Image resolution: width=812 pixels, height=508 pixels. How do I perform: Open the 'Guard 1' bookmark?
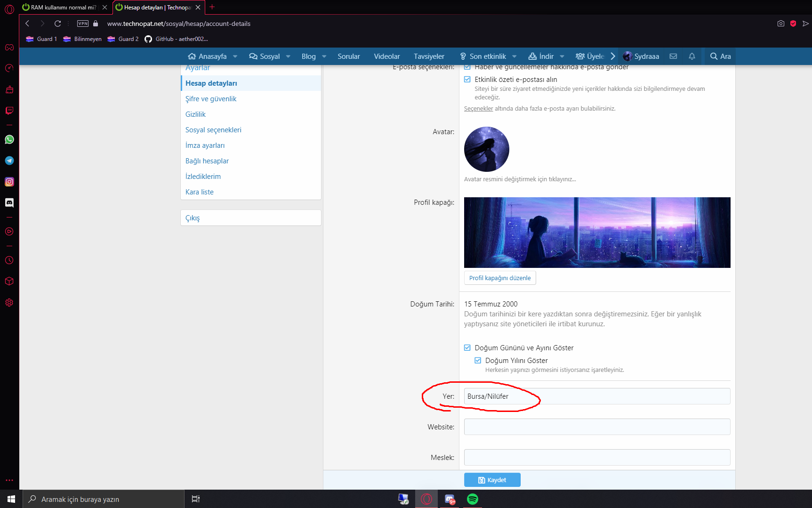pos(41,39)
